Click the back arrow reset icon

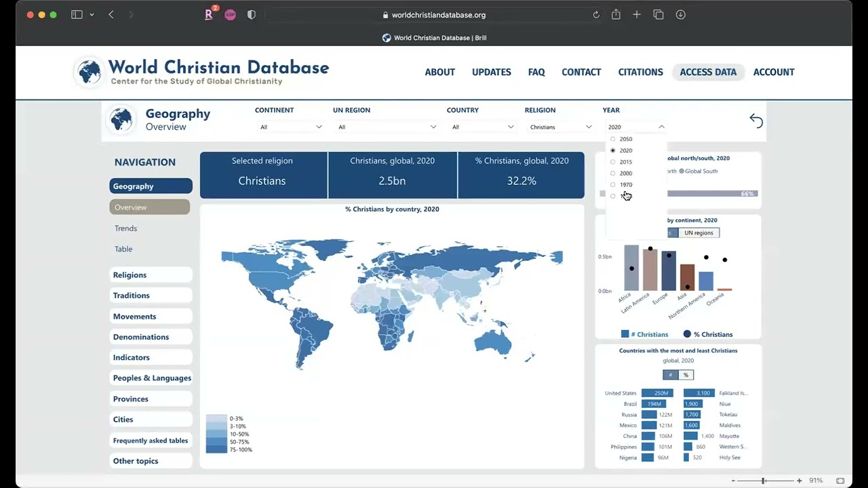pyautogui.click(x=756, y=121)
